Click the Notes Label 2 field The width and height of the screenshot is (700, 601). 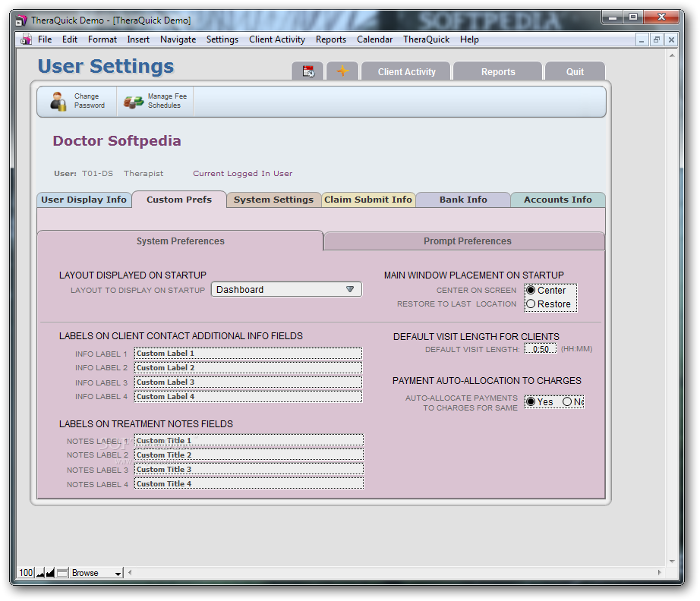249,455
